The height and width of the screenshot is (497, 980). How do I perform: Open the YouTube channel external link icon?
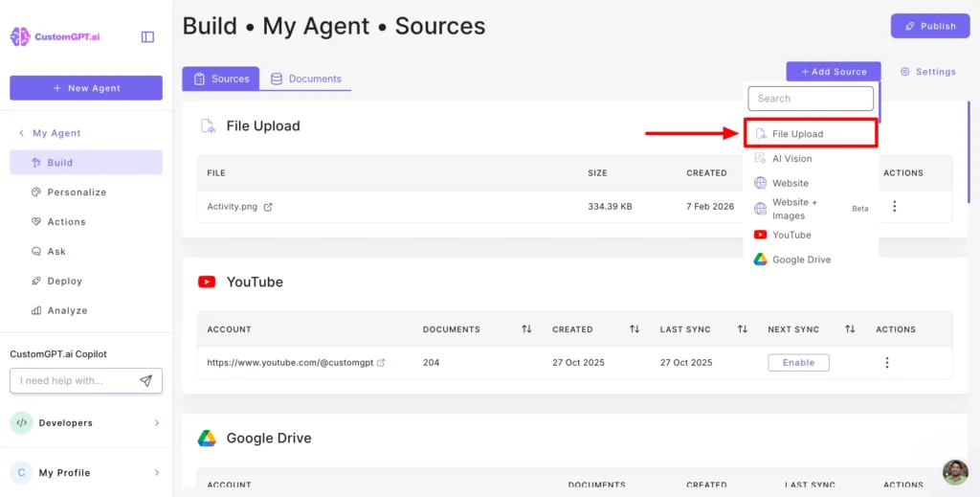[x=381, y=363]
